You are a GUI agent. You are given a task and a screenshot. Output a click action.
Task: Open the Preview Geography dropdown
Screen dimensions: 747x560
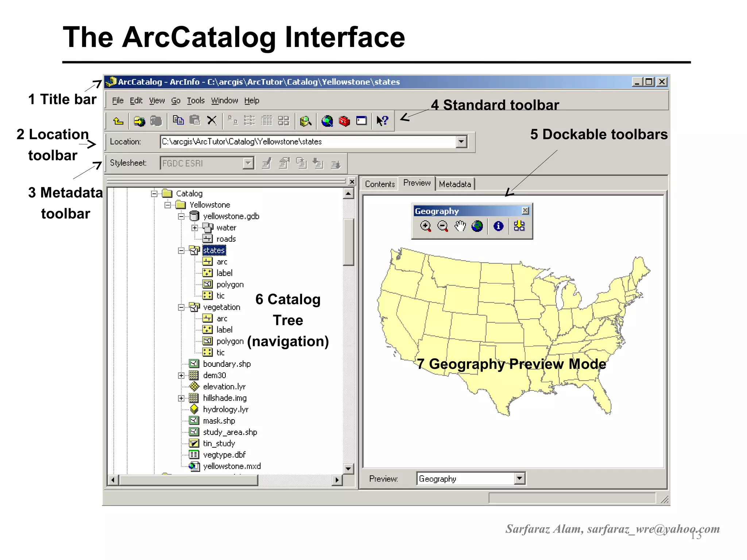click(519, 478)
